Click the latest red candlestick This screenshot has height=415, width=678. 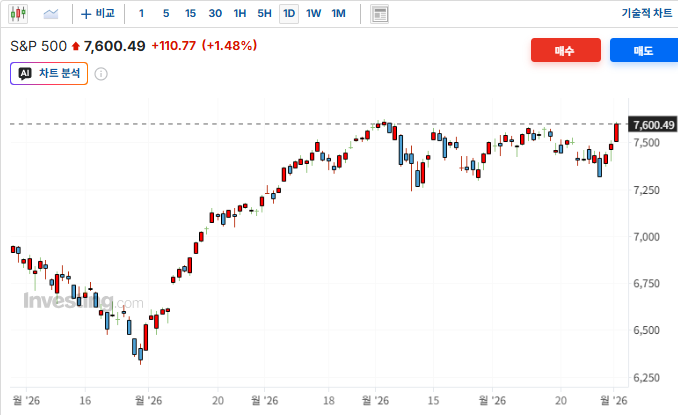point(616,132)
